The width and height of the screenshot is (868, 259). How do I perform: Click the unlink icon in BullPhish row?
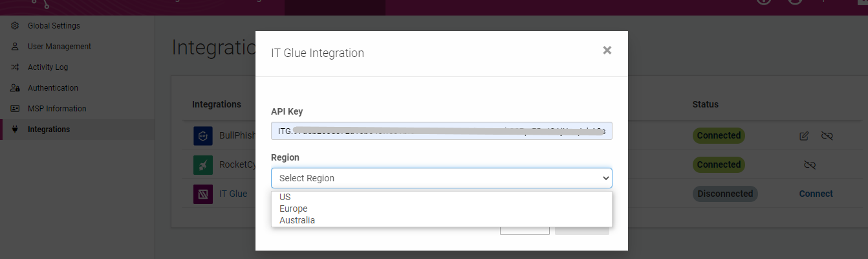(827, 136)
